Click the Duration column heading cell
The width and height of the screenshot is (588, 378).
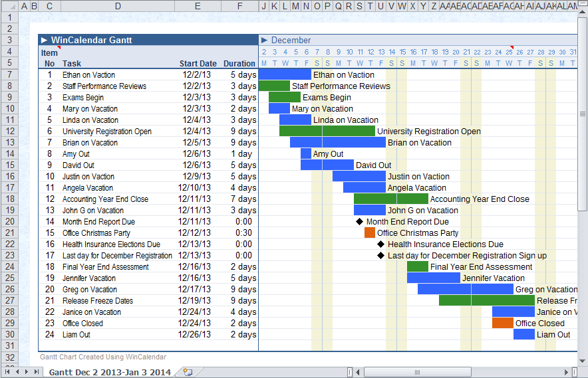(239, 64)
